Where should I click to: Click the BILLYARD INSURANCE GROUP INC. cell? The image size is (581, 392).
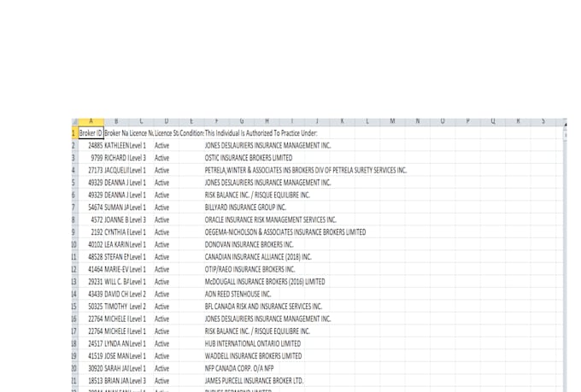[x=245, y=208]
